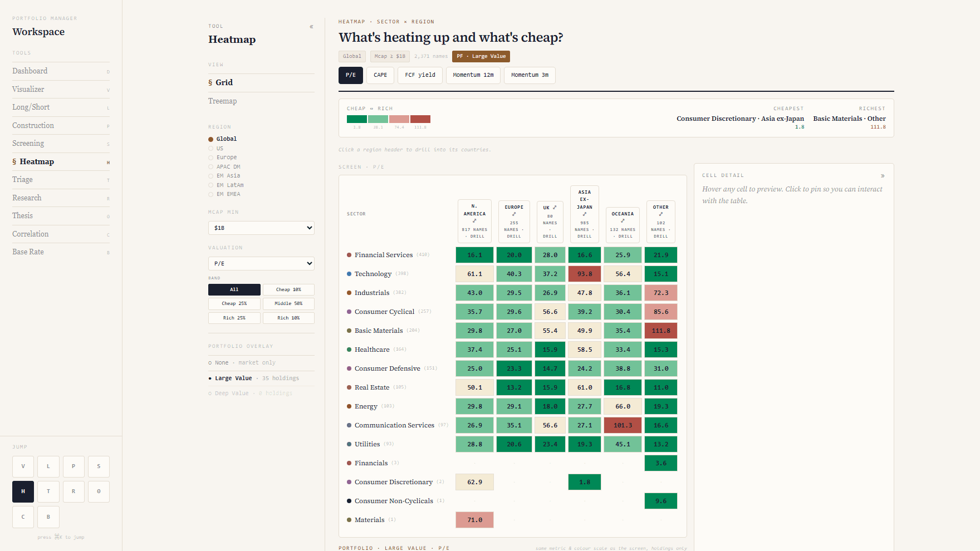The width and height of the screenshot is (980, 551).
Task: Select EM LatAm region radio
Action: click(211, 185)
